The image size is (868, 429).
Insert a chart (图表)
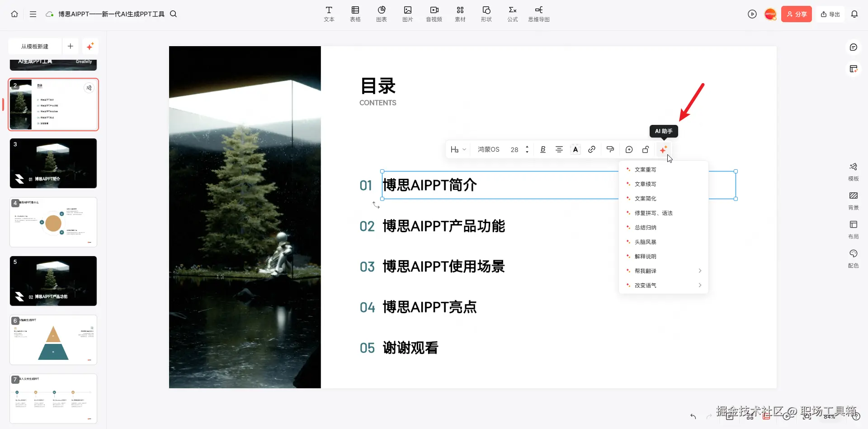pos(382,14)
